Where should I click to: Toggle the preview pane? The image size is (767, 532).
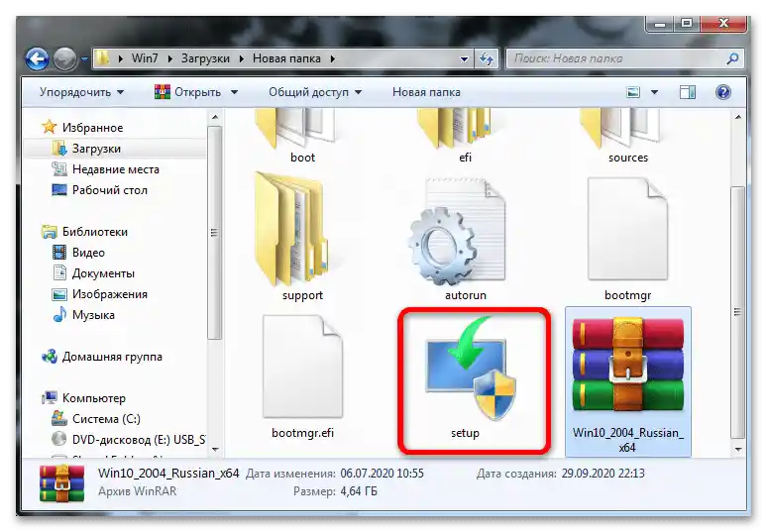tap(688, 92)
